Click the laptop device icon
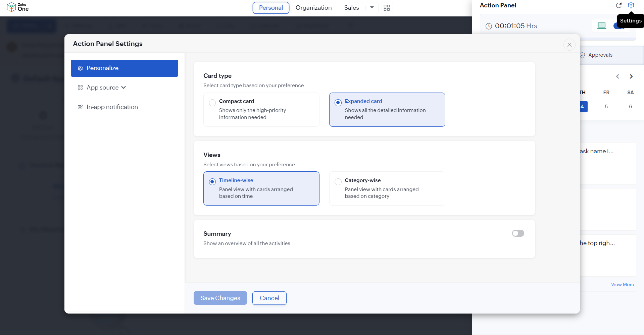 pyautogui.click(x=601, y=26)
